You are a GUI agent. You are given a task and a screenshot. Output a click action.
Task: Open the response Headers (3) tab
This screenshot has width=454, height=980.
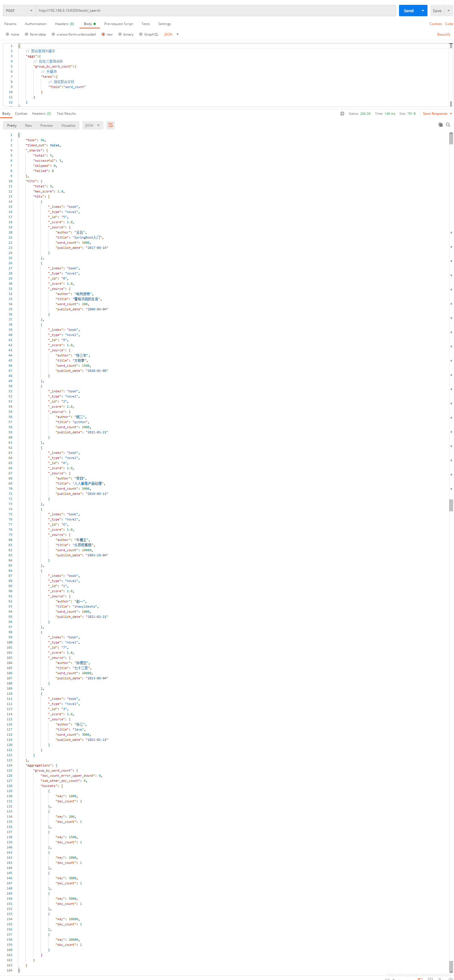41,113
